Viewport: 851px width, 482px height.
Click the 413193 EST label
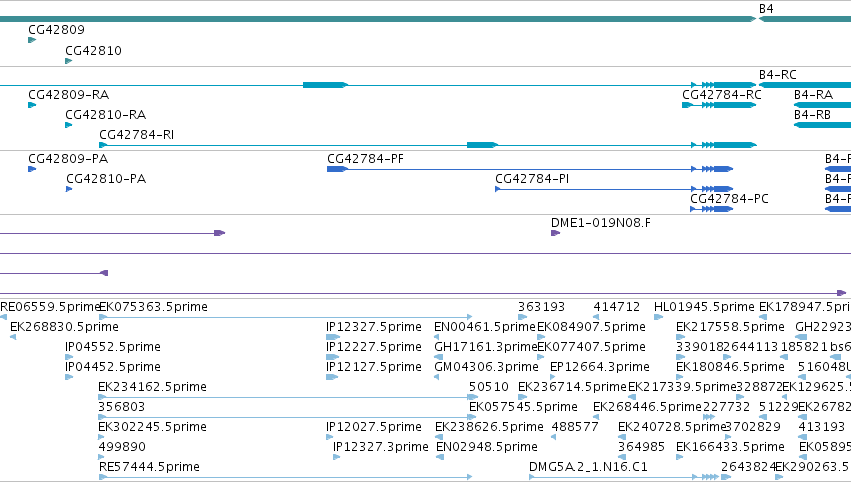point(821,427)
